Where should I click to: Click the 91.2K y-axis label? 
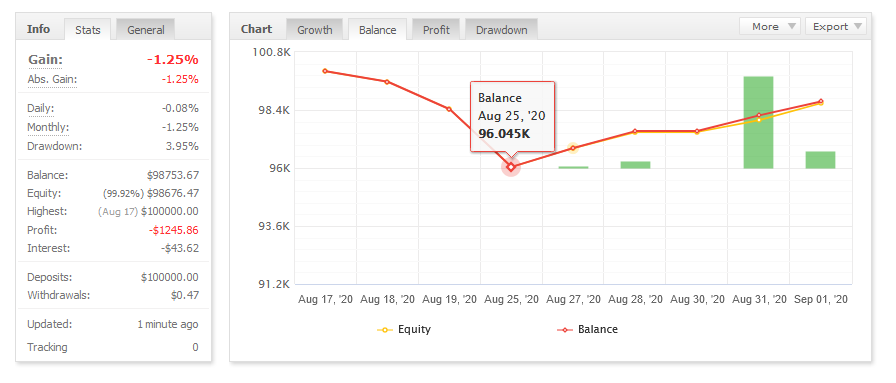pyautogui.click(x=274, y=284)
